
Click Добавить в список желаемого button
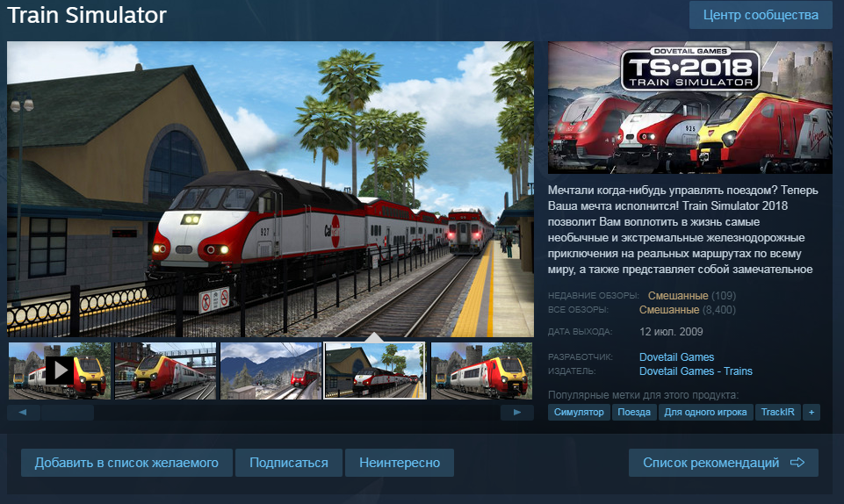[126, 463]
